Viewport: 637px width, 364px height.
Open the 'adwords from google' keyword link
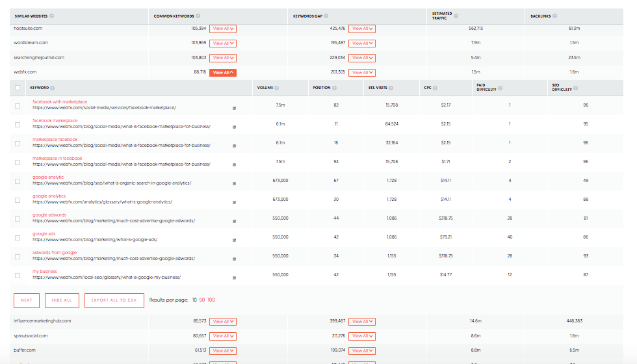(x=55, y=252)
